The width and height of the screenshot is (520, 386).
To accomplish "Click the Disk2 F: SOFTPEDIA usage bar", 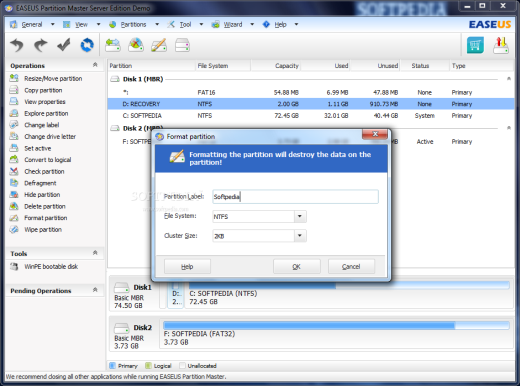I will [x=336, y=325].
